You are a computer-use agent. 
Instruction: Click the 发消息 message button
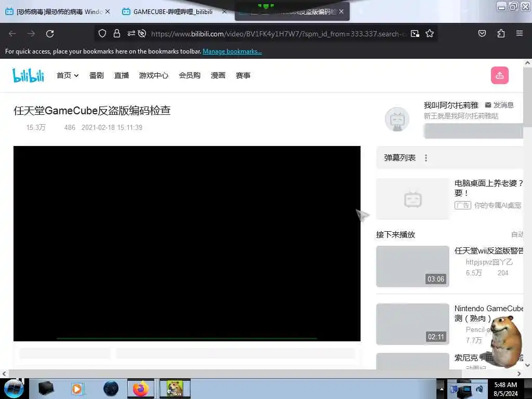point(499,105)
